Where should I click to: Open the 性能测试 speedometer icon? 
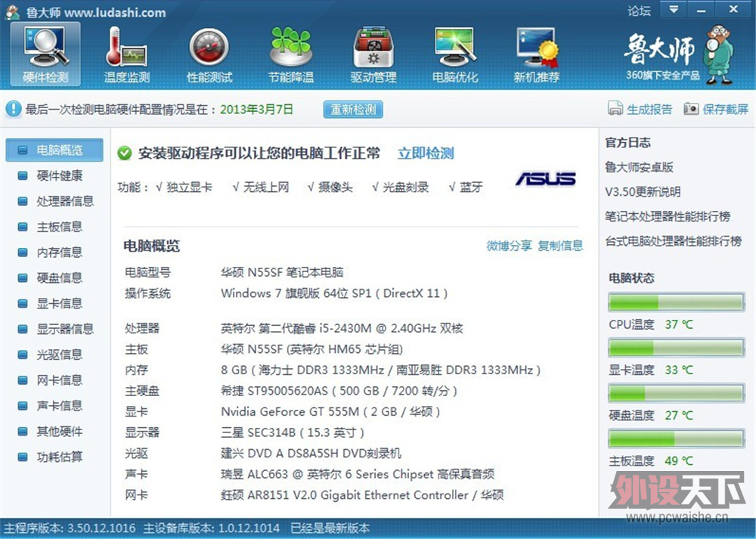click(209, 54)
